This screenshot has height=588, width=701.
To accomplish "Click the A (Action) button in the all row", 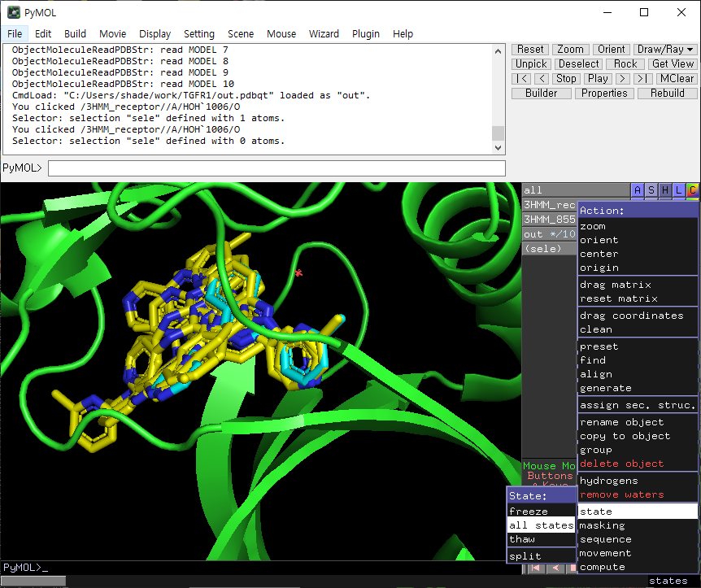I will tap(638, 190).
